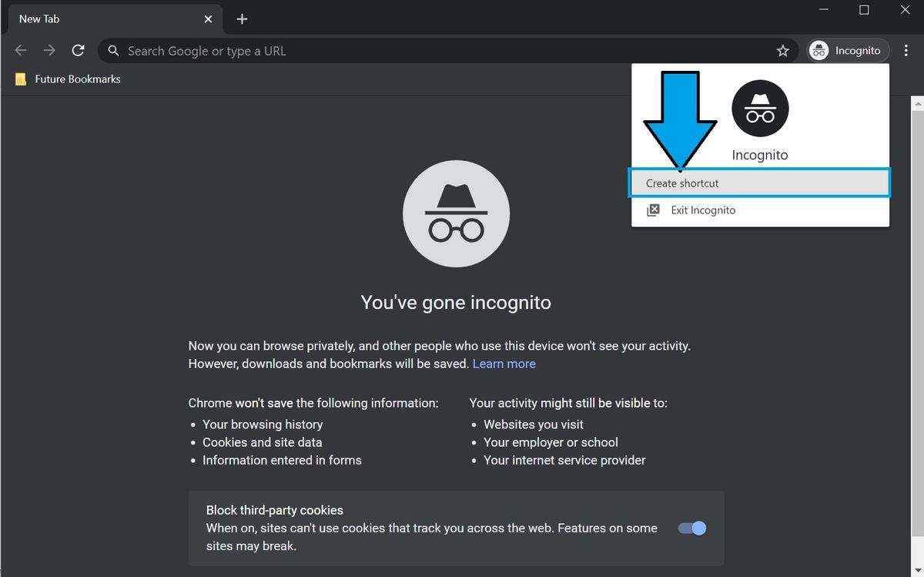Click the large incognito spy logo
The height and width of the screenshot is (577, 924).
(x=456, y=213)
